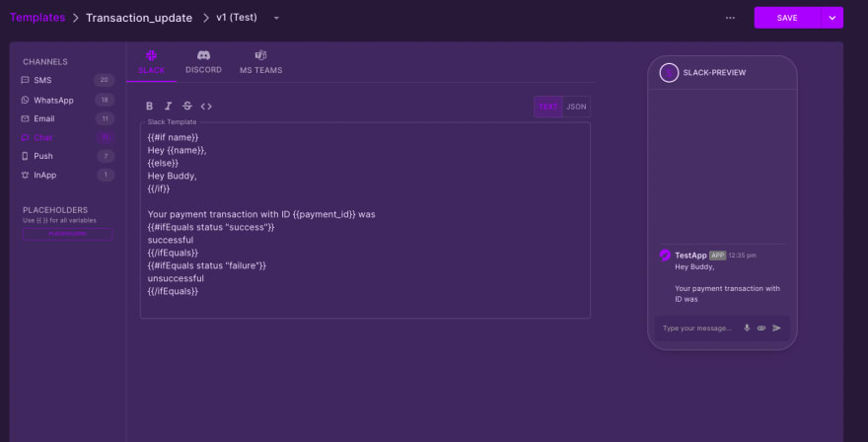868x442 pixels.
Task: Toggle bold formatting in Slack editor
Action: pos(149,106)
